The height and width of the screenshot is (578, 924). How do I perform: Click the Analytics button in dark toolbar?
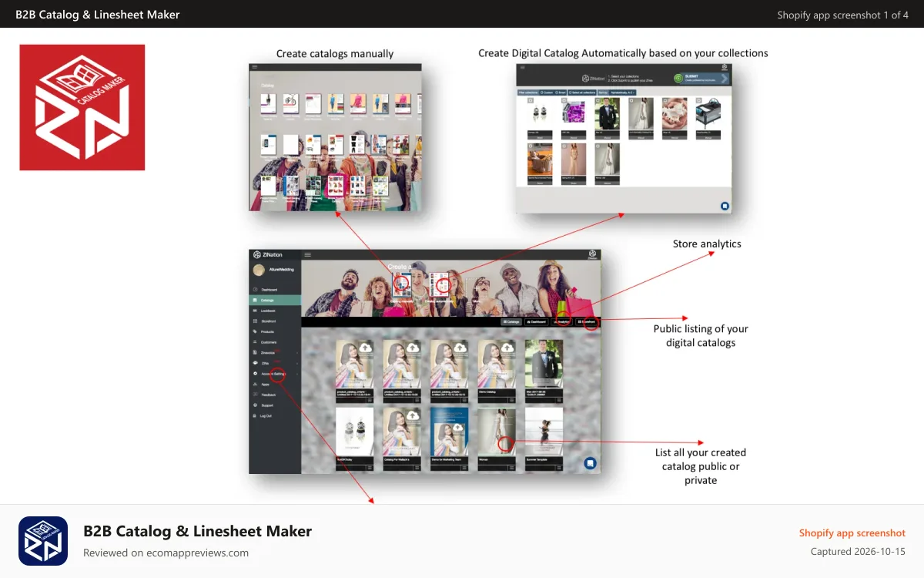(x=561, y=322)
